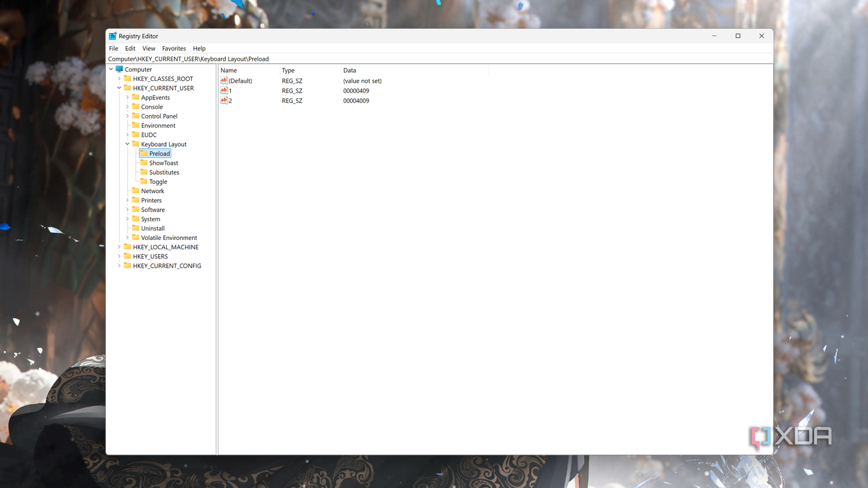Viewport: 868px width, 488px height.
Task: Click the Environment folder icon
Action: 135,125
